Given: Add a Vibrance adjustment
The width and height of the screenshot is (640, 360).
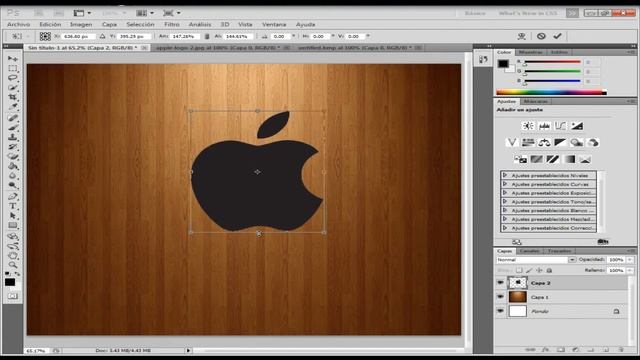Looking at the screenshot, I should pyautogui.click(x=512, y=142).
